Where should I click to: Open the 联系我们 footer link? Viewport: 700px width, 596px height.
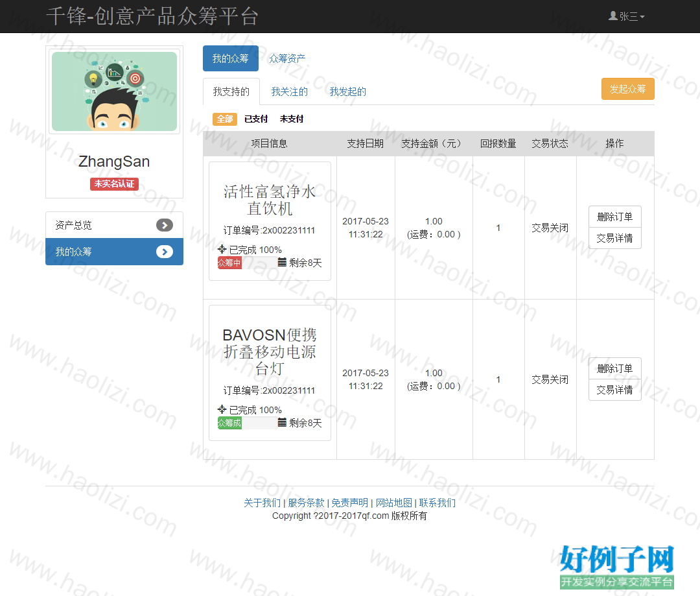(437, 503)
